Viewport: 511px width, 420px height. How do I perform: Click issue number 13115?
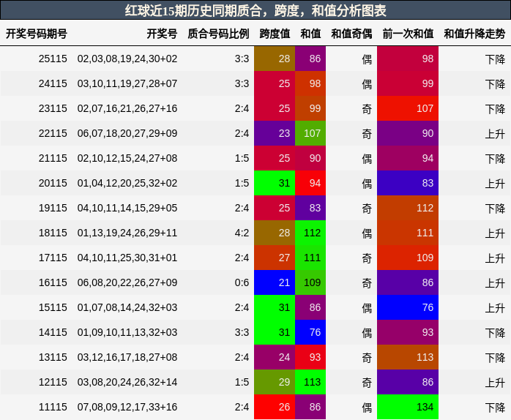click(x=53, y=357)
